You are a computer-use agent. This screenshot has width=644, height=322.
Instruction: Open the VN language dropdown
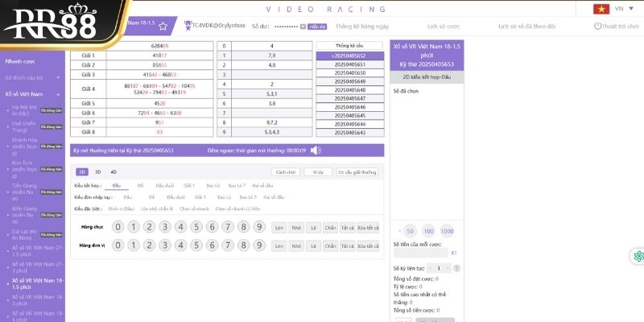625,9
